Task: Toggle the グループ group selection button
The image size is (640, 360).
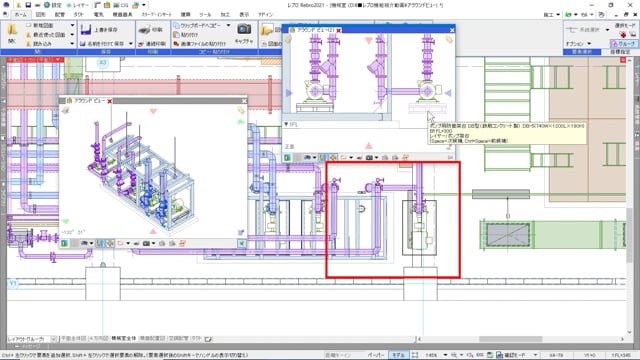Action: tap(623, 43)
